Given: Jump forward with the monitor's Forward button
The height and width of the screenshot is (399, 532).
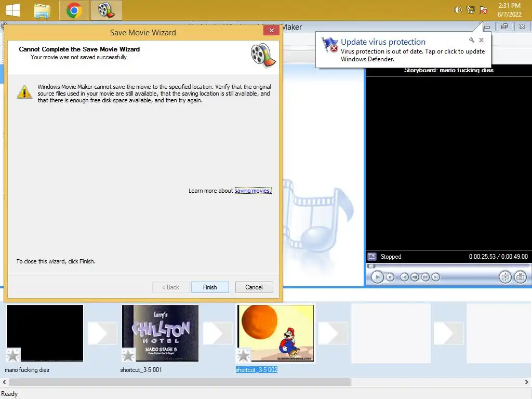Looking at the screenshot, I should (436, 277).
